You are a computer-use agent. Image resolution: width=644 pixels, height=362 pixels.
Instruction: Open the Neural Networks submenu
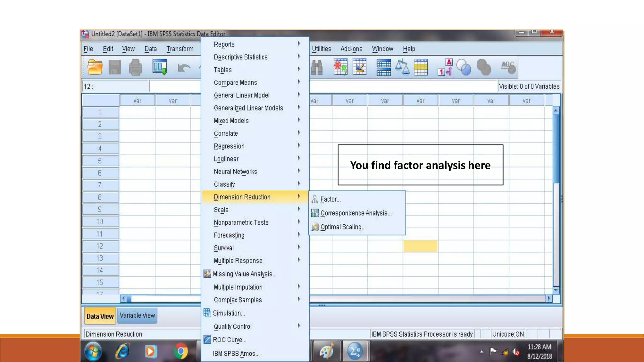[255, 172]
